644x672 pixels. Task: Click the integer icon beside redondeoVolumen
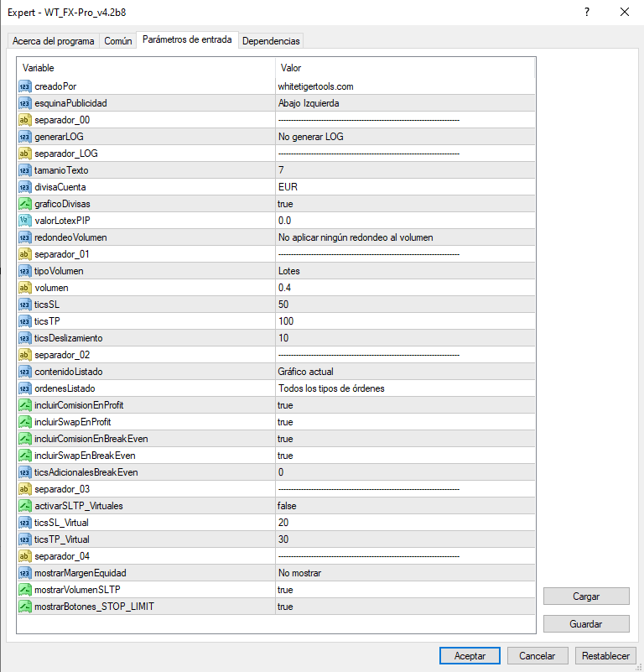click(25, 237)
